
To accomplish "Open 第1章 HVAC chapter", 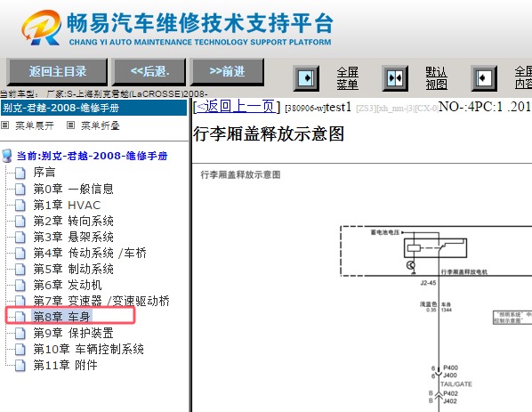I will click(67, 205).
